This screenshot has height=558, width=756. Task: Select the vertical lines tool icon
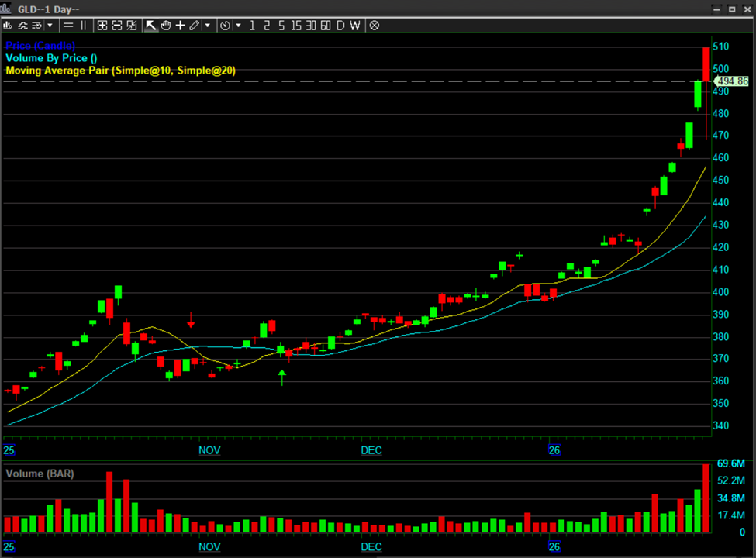tap(84, 26)
